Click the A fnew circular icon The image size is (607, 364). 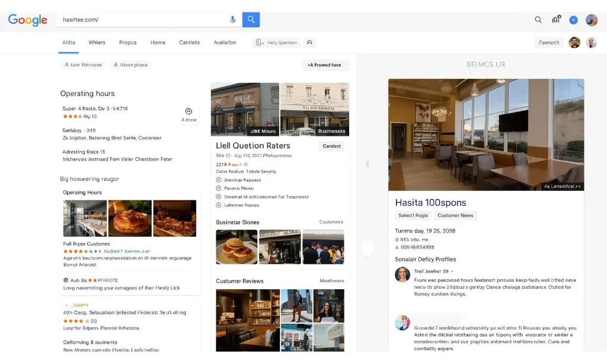[x=189, y=111]
